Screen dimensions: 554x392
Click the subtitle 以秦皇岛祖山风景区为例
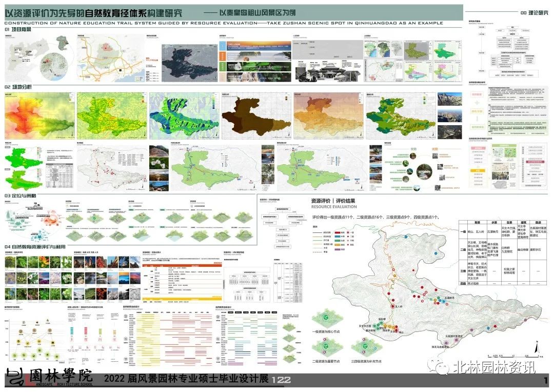coord(257,13)
